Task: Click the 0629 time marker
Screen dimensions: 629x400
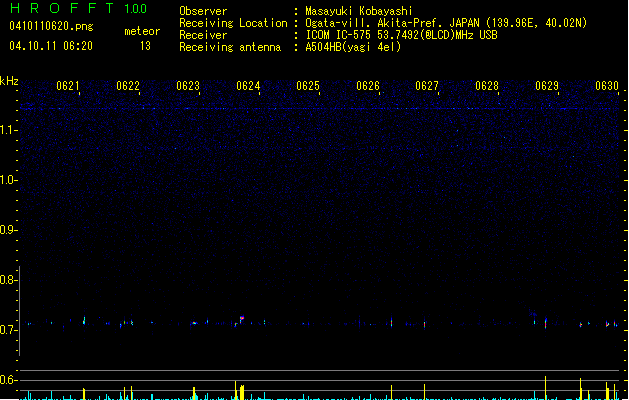Action: 547,86
